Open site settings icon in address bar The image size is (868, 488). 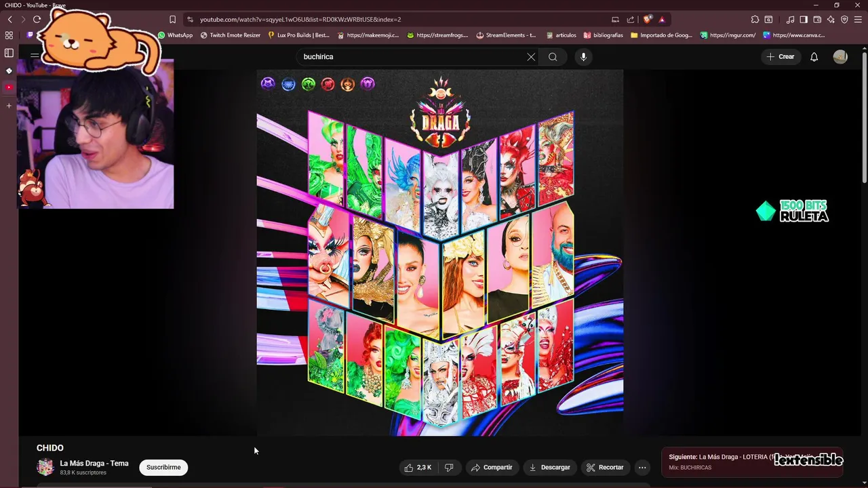click(x=191, y=20)
